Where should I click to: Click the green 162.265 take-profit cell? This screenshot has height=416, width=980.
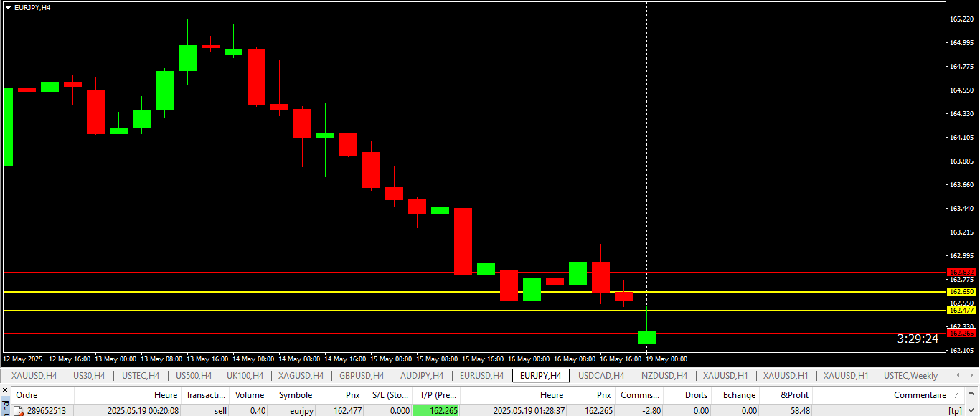pyautogui.click(x=436, y=411)
